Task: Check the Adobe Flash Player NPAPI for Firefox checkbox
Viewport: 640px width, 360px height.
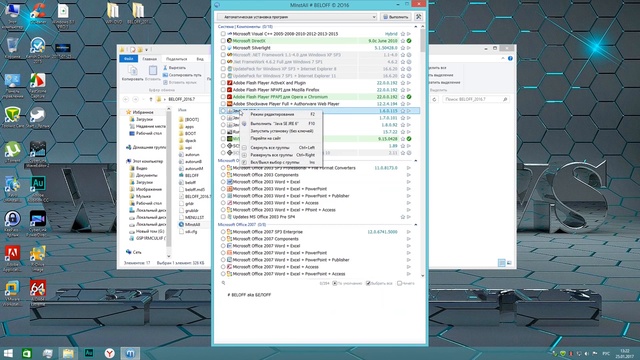Action: [223, 90]
